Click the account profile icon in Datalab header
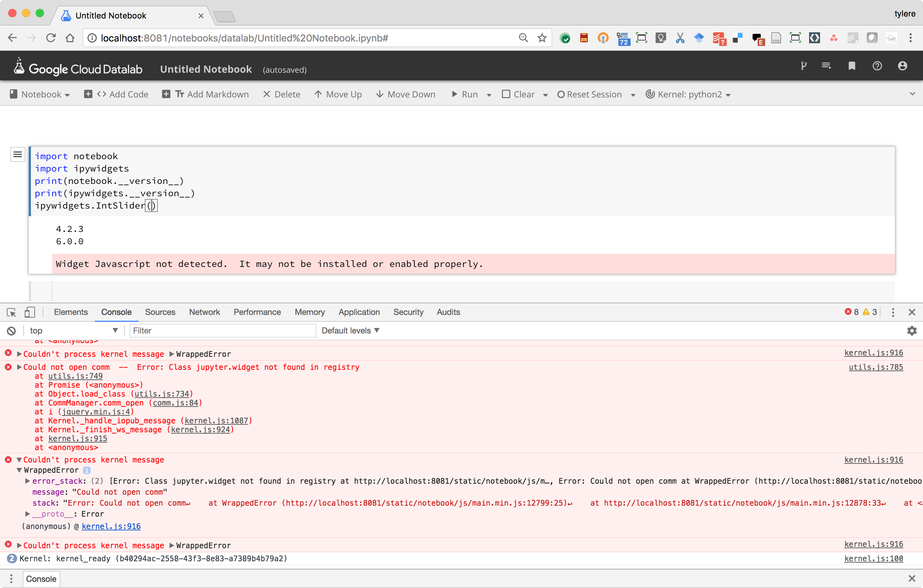923x588 pixels. [x=902, y=66]
